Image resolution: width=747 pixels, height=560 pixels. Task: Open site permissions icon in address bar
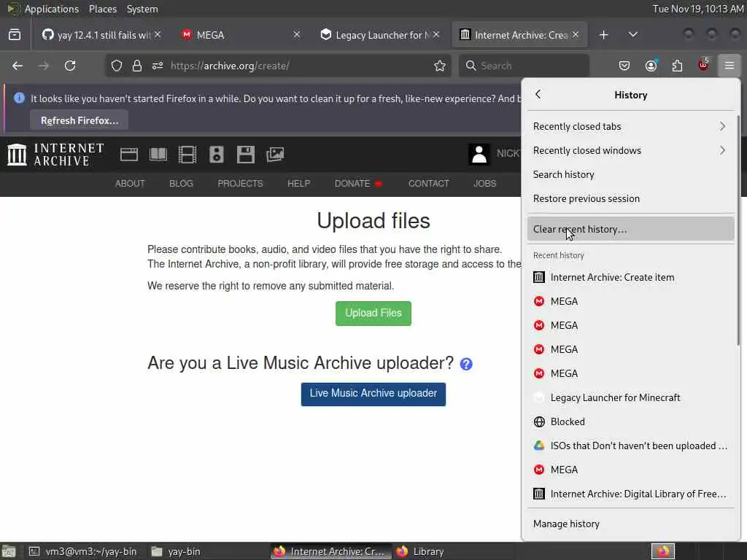tap(158, 66)
